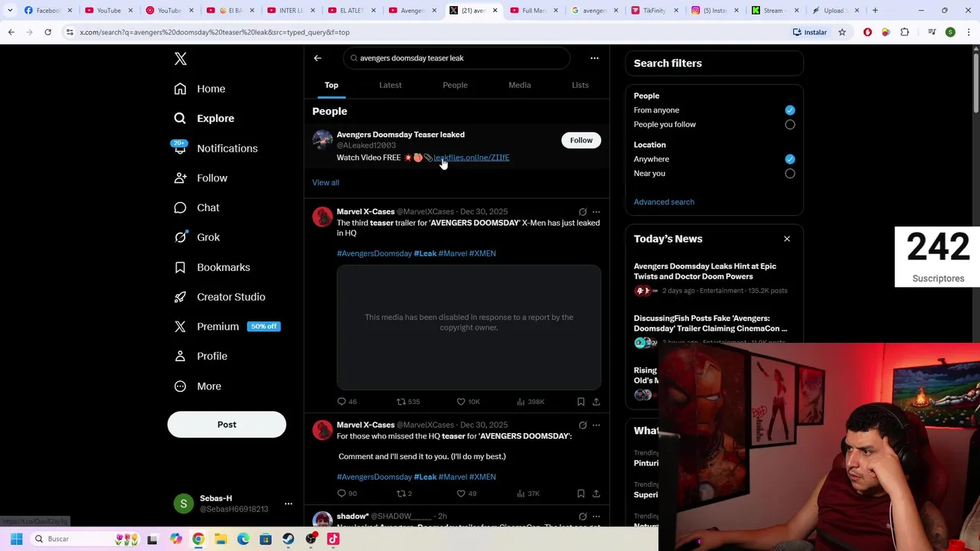This screenshot has width=980, height=551.
Task: Close the Today's News panel
Action: pos(787,239)
